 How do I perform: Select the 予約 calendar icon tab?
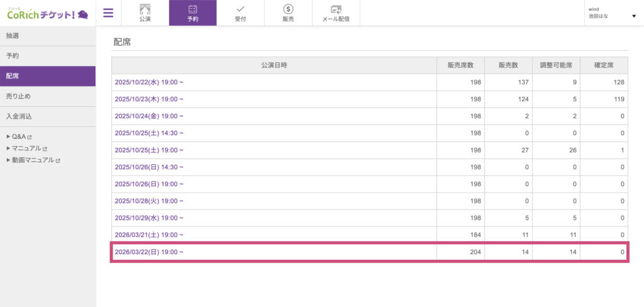192,13
